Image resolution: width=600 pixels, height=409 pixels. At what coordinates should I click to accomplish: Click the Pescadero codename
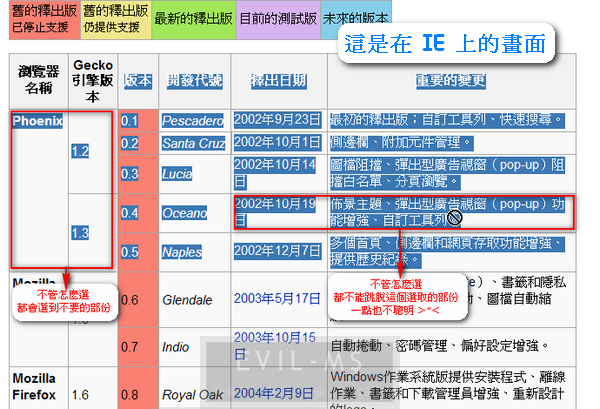[193, 121]
